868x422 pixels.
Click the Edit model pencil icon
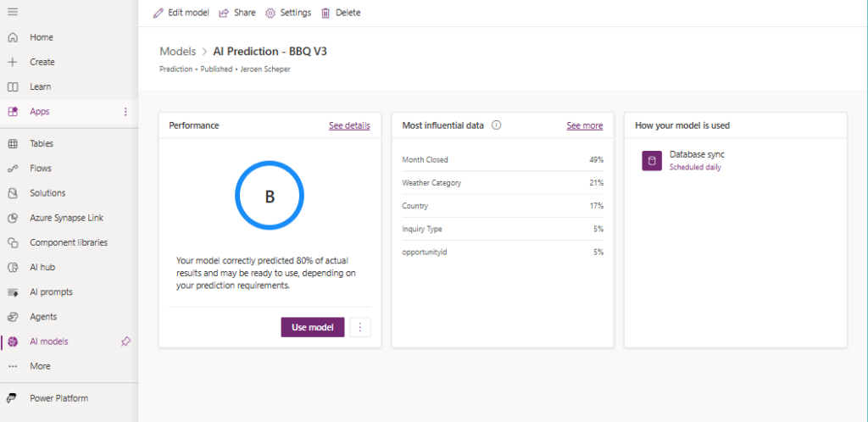pos(159,13)
